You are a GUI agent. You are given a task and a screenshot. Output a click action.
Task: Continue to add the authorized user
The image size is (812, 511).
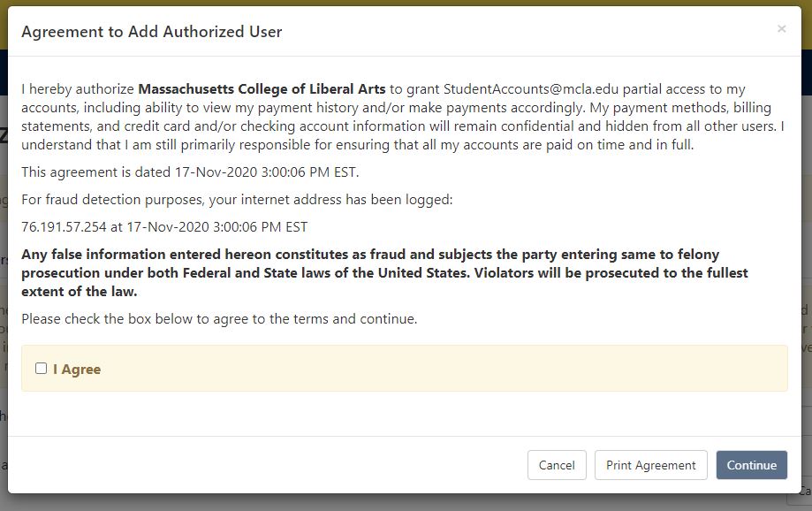(751, 465)
